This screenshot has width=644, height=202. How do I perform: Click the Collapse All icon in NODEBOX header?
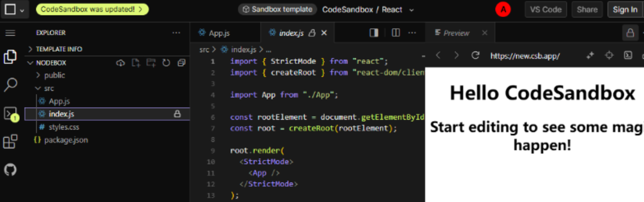181,63
